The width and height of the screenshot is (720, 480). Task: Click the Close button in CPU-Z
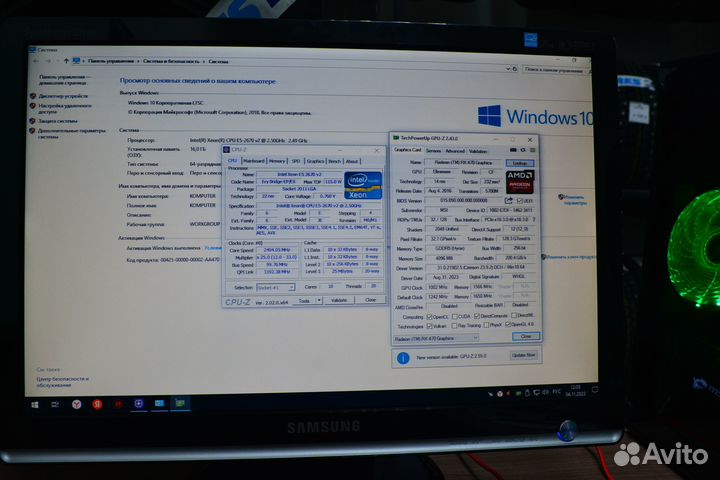[x=370, y=299]
